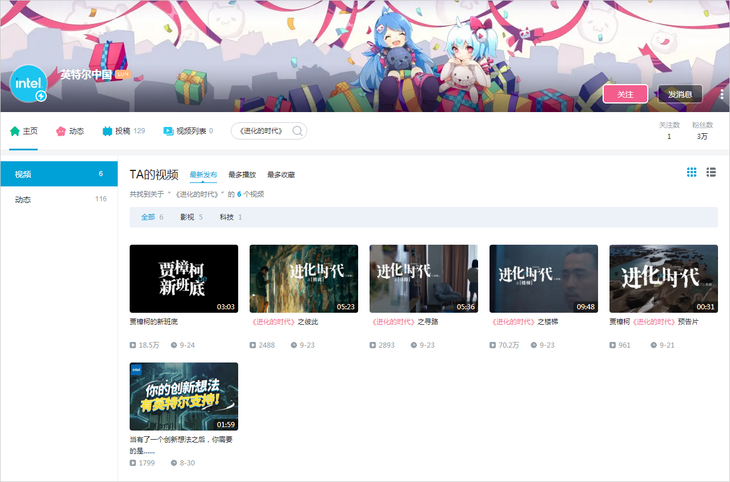
Task: Open the 投稿 129 tab
Action: pyautogui.click(x=124, y=131)
